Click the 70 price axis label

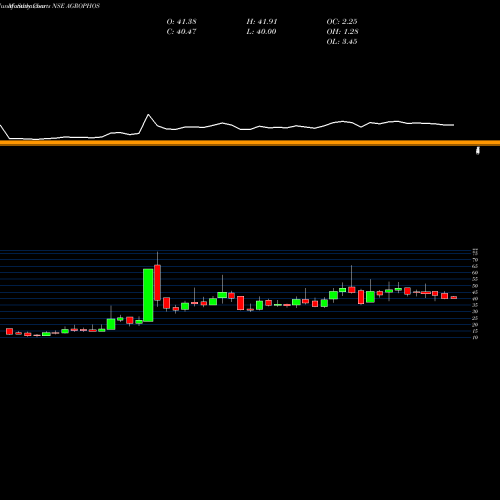click(475, 260)
